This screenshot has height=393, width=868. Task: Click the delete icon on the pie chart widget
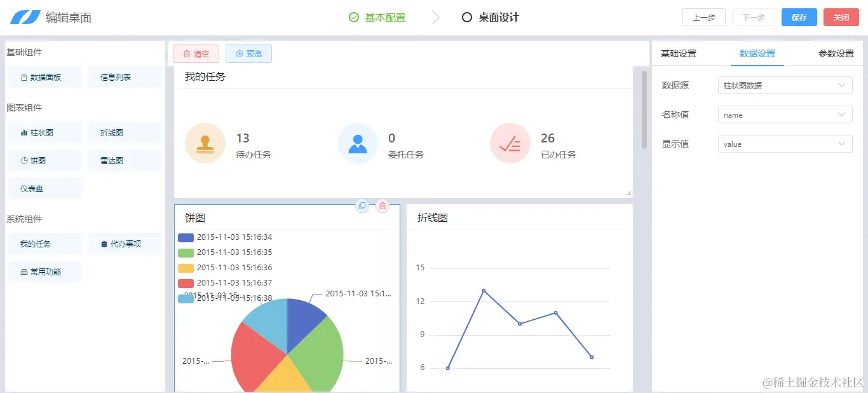[382, 205]
